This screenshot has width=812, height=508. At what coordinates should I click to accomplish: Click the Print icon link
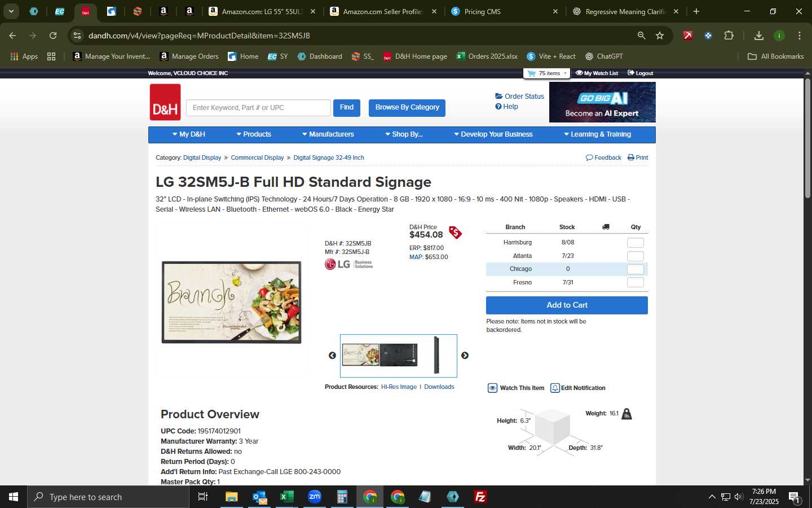click(638, 157)
